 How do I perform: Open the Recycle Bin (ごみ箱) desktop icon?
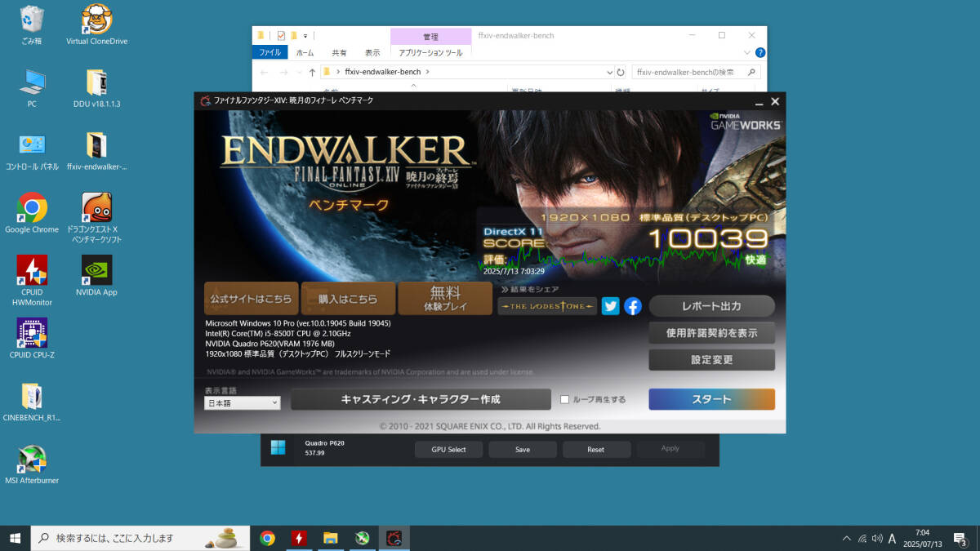coord(32,24)
